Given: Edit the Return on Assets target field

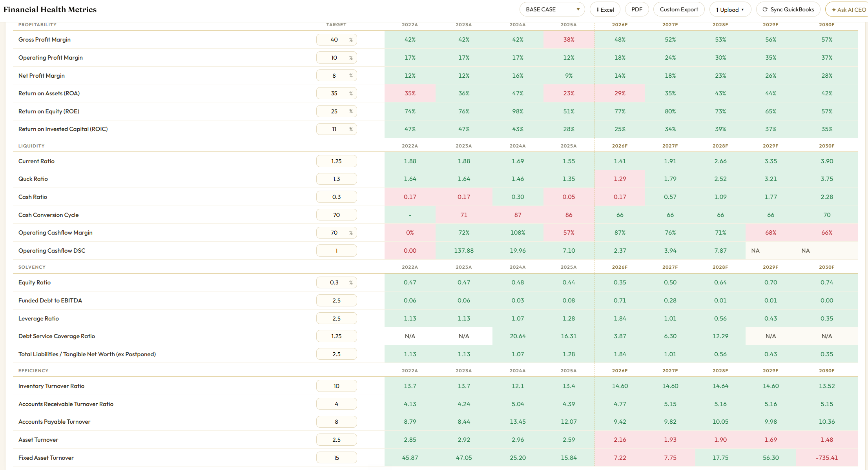Looking at the screenshot, I should 336,93.
